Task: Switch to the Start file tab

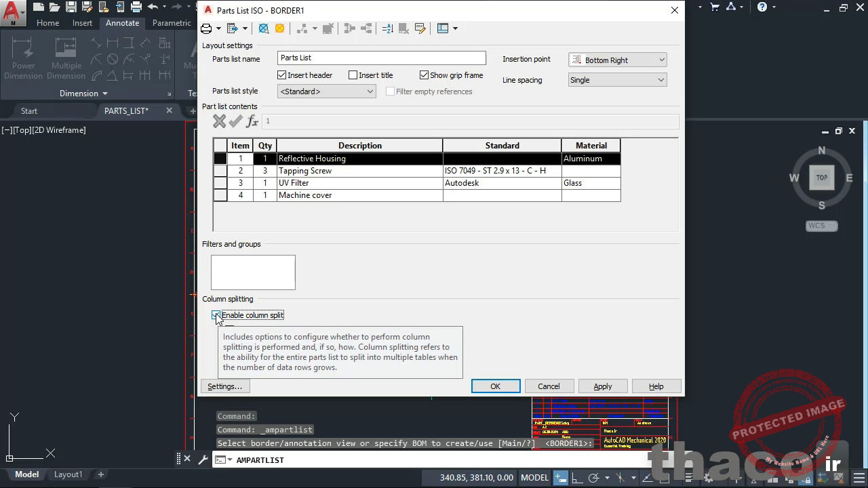Action: coord(29,111)
